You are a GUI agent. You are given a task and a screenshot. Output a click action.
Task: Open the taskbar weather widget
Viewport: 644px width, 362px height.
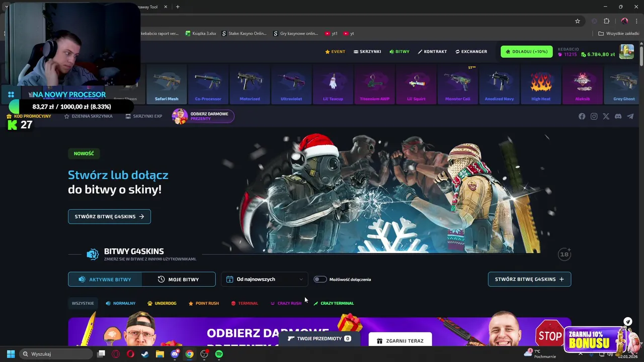[539, 354]
